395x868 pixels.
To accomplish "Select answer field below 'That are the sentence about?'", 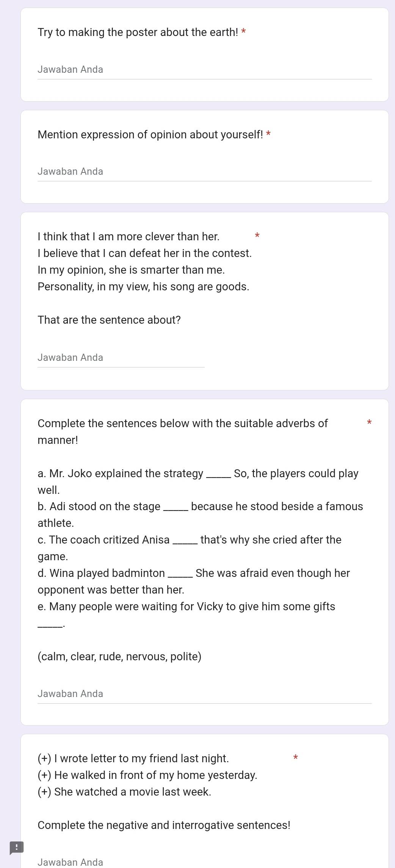I will point(121,358).
